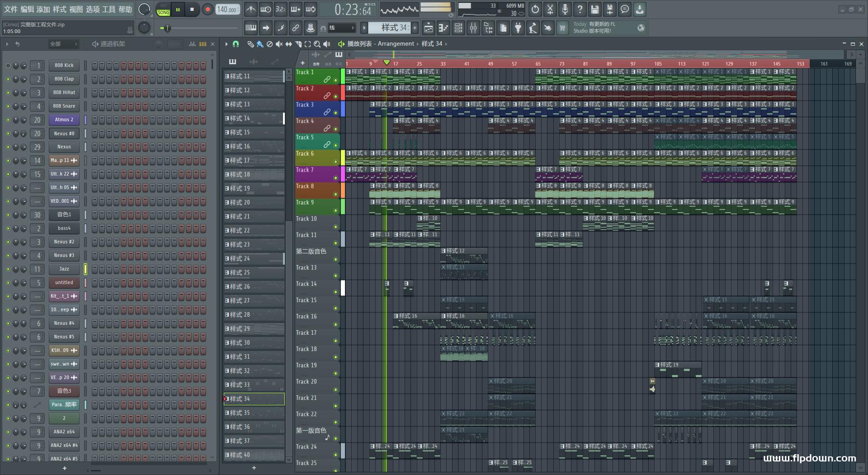Viewport: 868px width, 475px height.
Task: Toggle the metronome icon
Action: (x=250, y=9)
